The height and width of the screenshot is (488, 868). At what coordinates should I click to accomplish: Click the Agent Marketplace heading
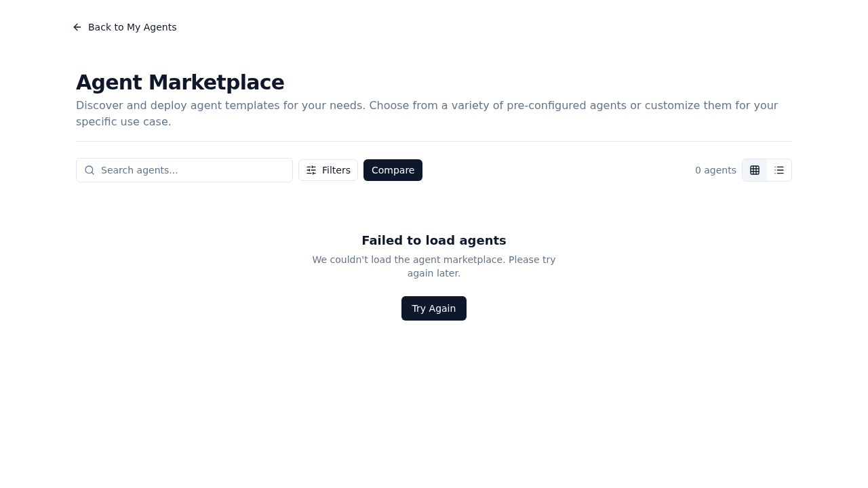[x=180, y=83]
